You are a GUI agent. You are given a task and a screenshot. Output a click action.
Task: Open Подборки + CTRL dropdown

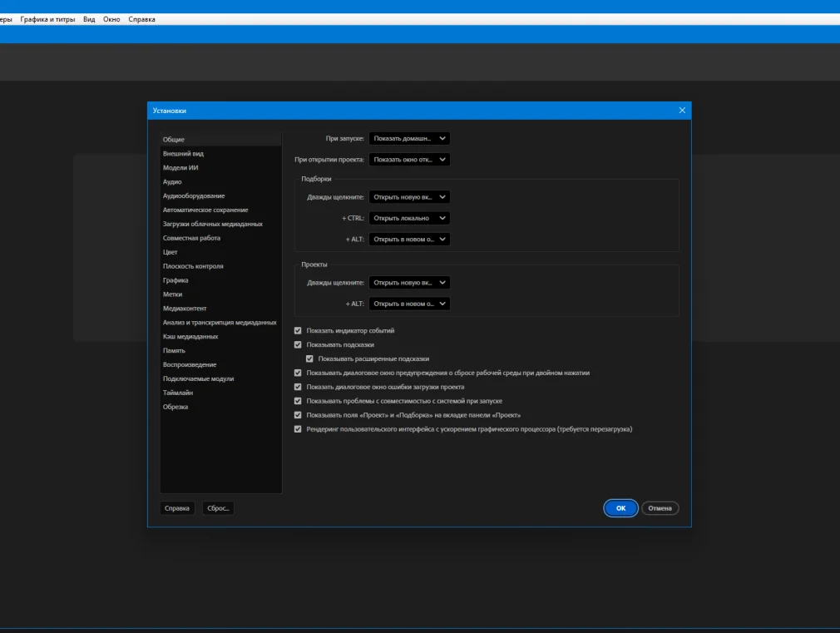409,218
